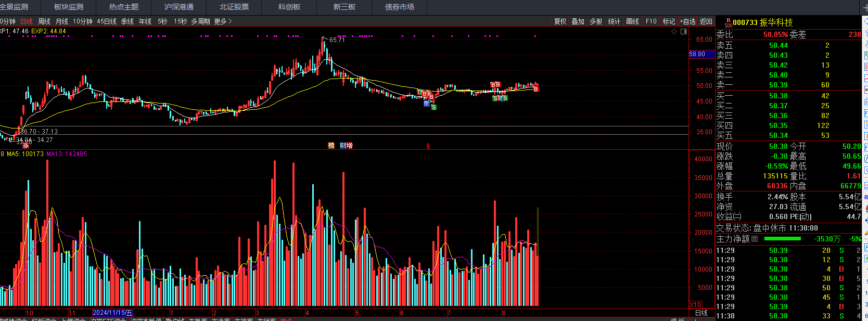This screenshot has height=321, width=868.
Task: Select the 年线 yearly period
Action: click(145, 21)
